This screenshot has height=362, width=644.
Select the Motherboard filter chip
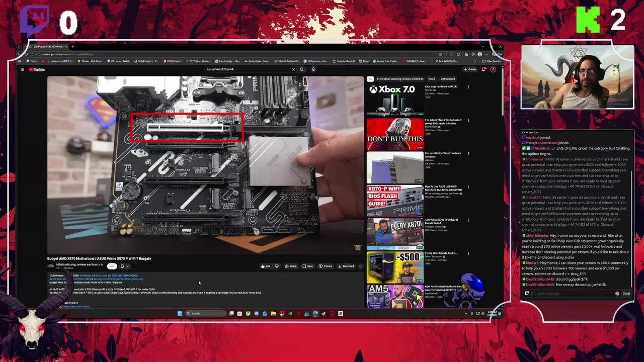tap(447, 79)
